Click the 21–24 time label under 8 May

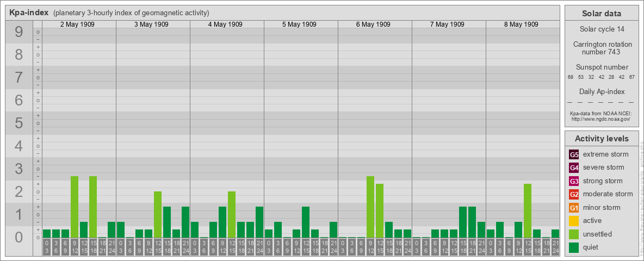pyautogui.click(x=555, y=247)
